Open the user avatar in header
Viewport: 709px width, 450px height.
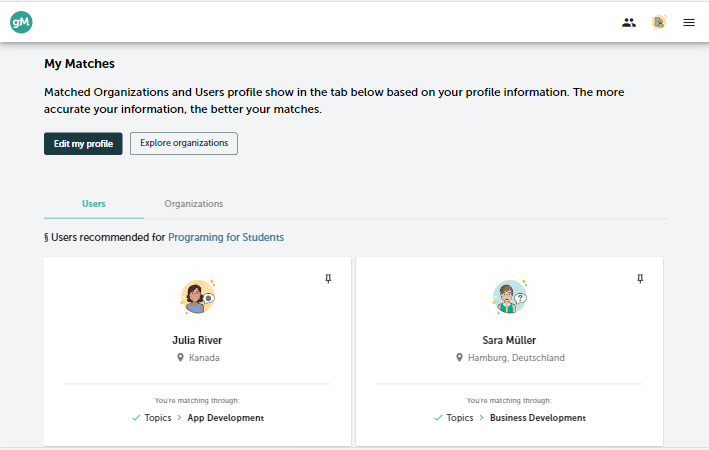[x=659, y=22]
